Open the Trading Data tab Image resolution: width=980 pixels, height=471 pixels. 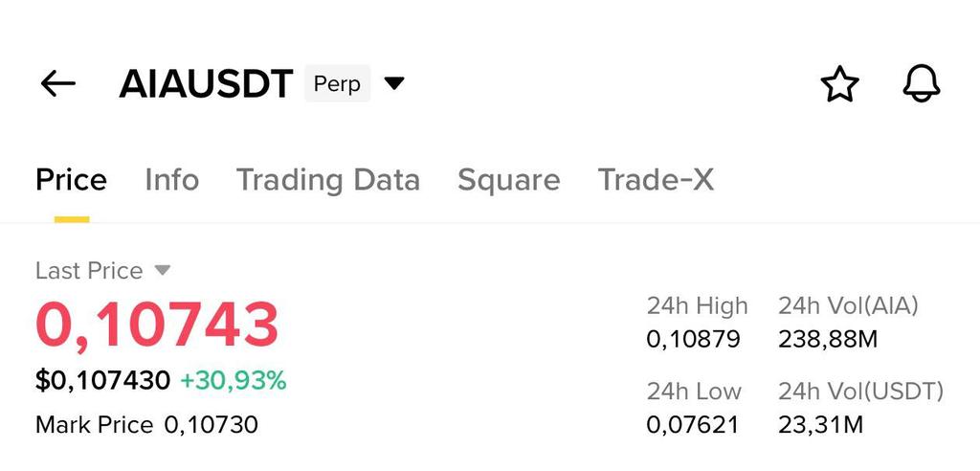point(328,180)
